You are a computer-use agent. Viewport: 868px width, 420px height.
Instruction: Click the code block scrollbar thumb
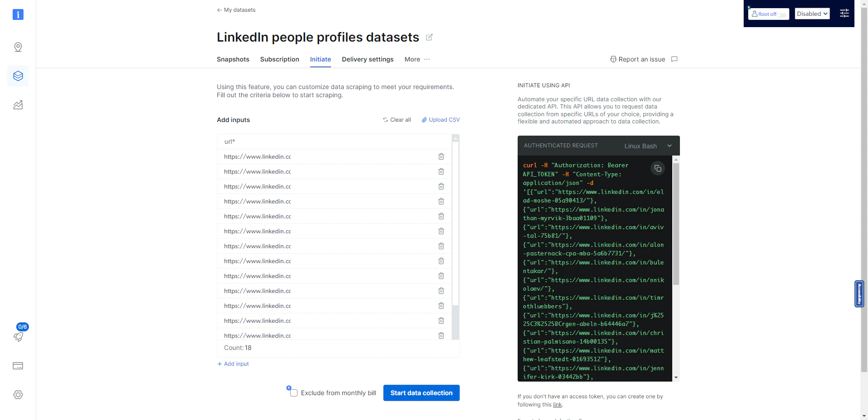pyautogui.click(x=676, y=224)
